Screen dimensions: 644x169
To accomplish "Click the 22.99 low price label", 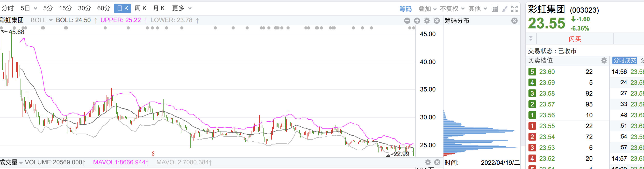I will pyautogui.click(x=401, y=154).
